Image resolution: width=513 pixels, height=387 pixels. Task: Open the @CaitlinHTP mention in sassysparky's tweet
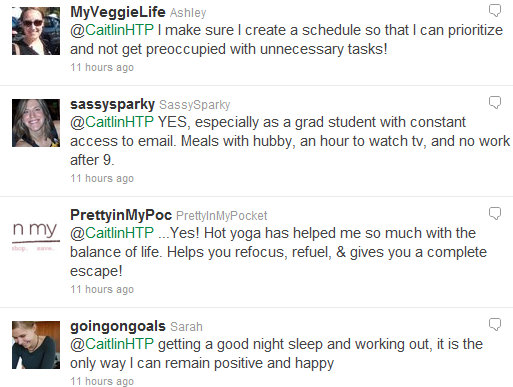pyautogui.click(x=112, y=122)
